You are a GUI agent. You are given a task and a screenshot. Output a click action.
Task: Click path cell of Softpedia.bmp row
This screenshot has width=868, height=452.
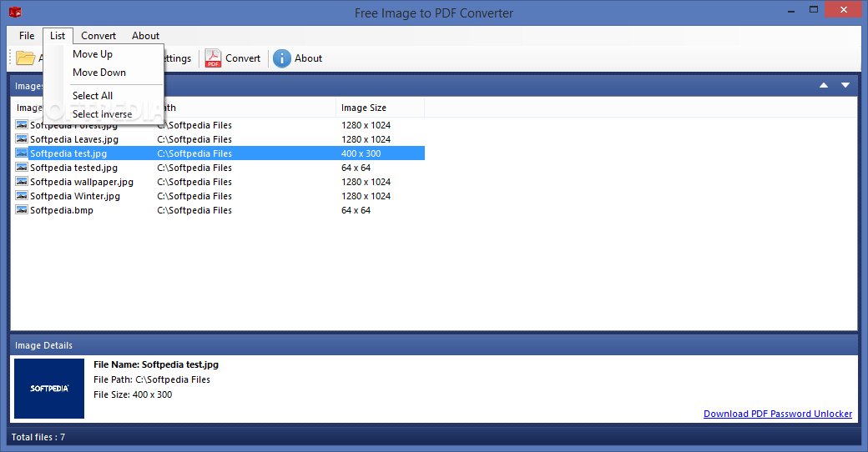[x=194, y=210]
